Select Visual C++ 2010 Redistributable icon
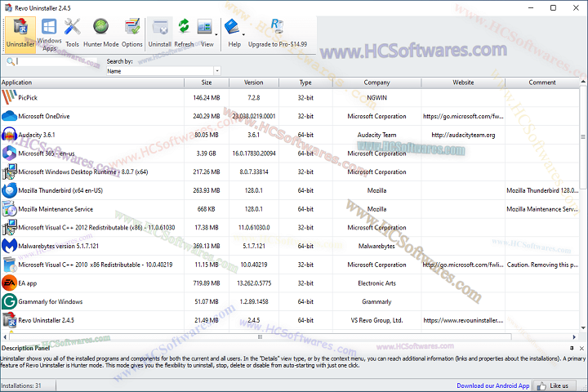This screenshot has height=392, width=588. tap(9, 265)
